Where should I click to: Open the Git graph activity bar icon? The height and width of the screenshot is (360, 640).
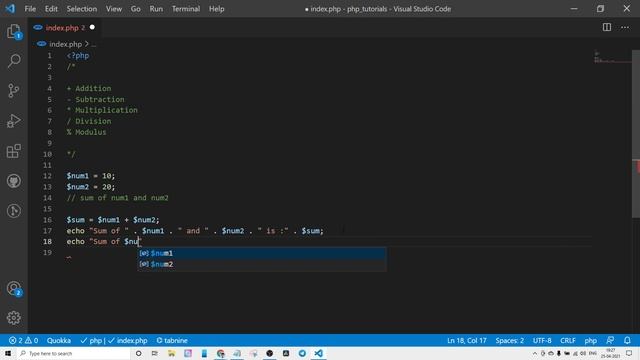(x=14, y=211)
